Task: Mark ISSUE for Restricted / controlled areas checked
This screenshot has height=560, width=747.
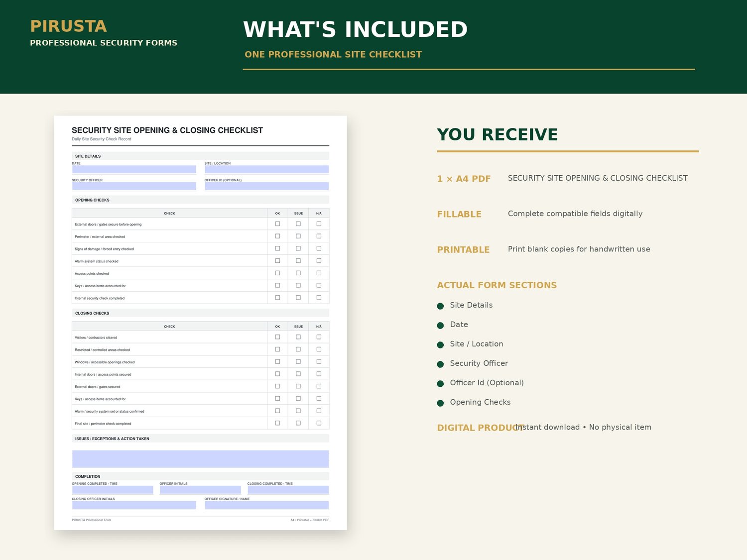Action: click(298, 349)
